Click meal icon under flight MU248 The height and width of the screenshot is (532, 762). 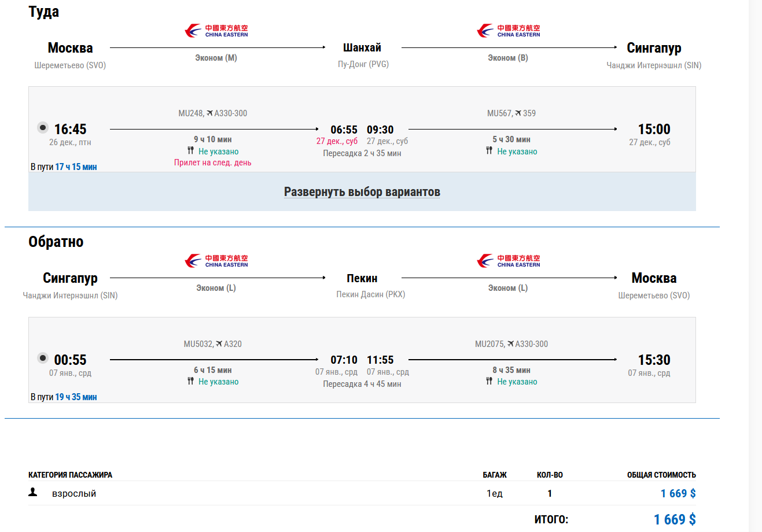(x=190, y=151)
